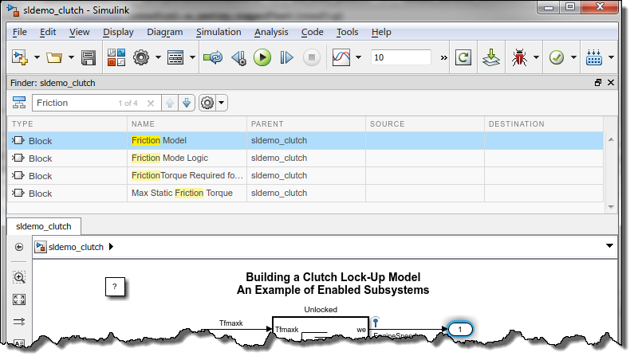Click the Debug bug icon
The height and width of the screenshot is (364, 634).
point(521,57)
